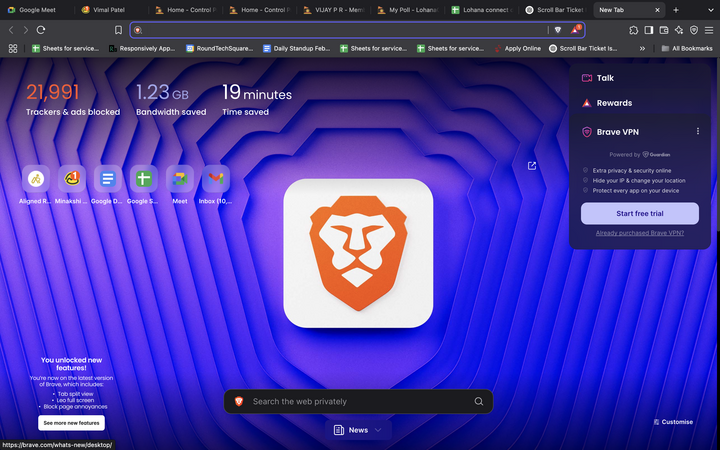Show hidden bookmarks with the overflow chevron
Viewport: 720px width, 450px height.
[x=642, y=48]
